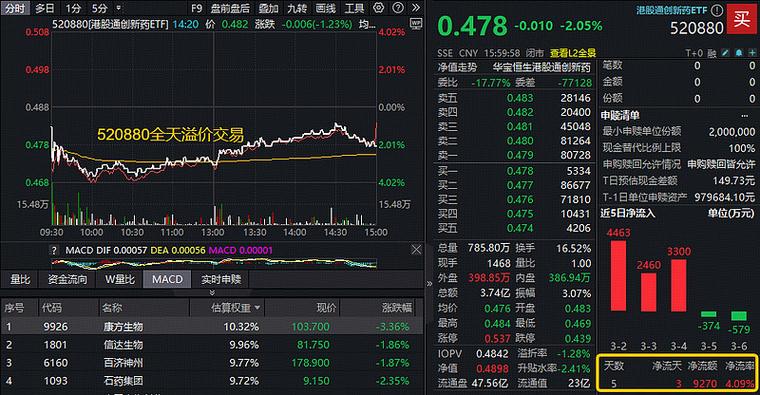Select row 信达生物 1801

212,345
